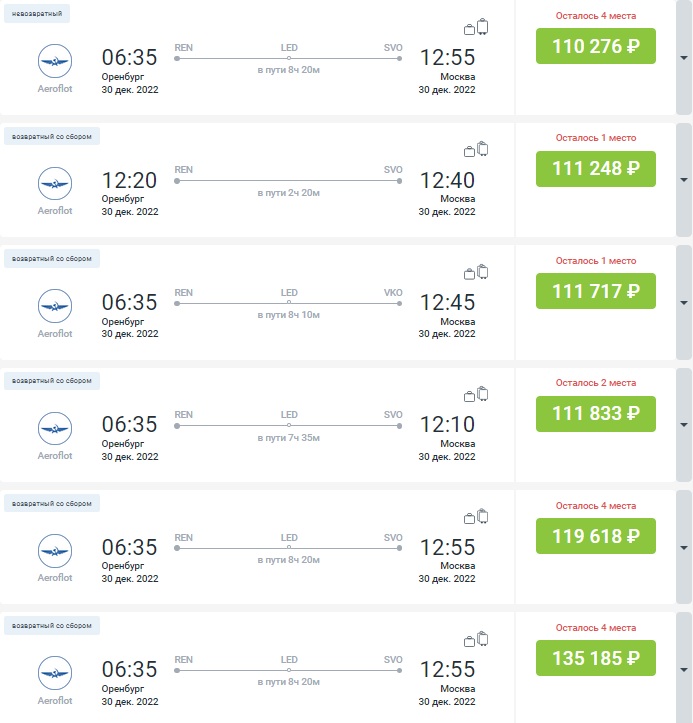Click the "невозвратный" fare tag
Image resolution: width=693 pixels, height=723 pixels.
[37, 14]
